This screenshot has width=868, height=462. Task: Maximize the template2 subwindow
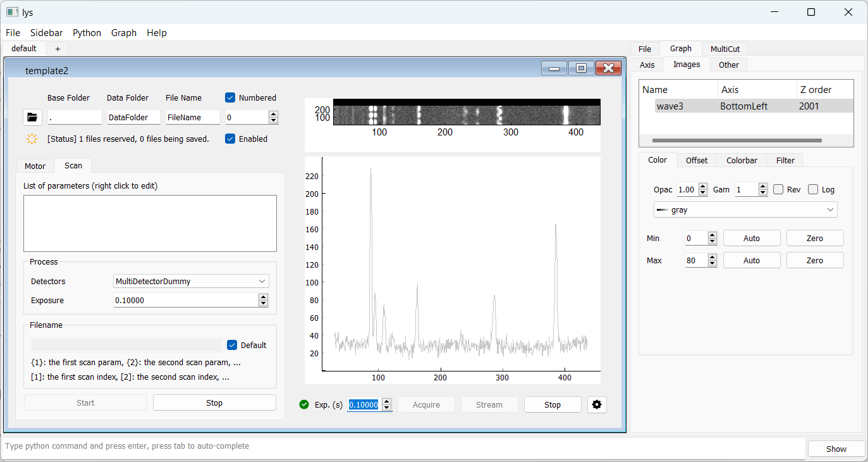pyautogui.click(x=581, y=68)
